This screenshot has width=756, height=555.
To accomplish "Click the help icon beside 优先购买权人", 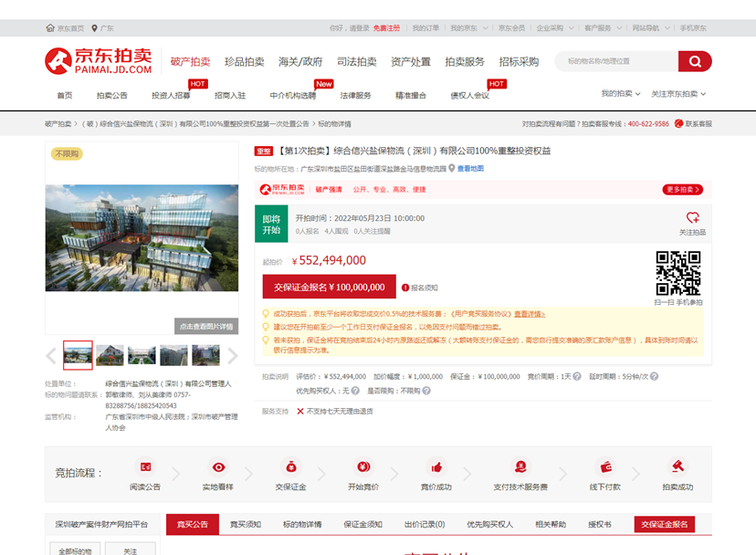I will coord(355,391).
